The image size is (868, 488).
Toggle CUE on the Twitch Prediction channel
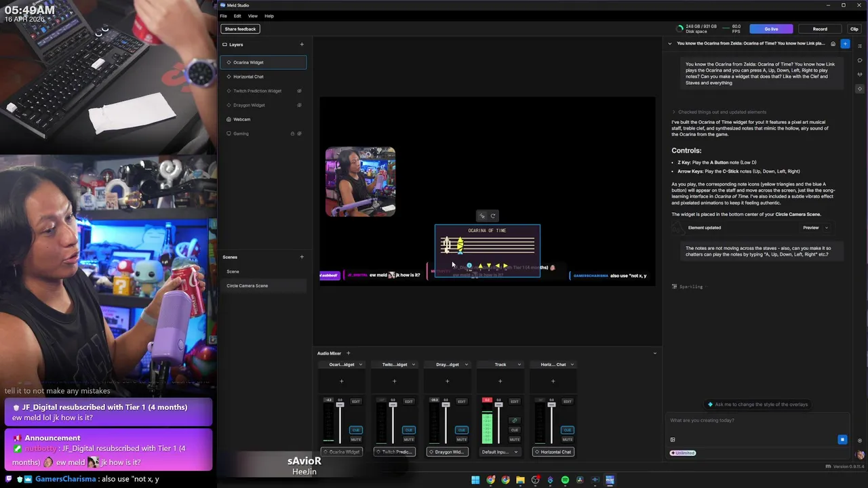click(x=408, y=430)
